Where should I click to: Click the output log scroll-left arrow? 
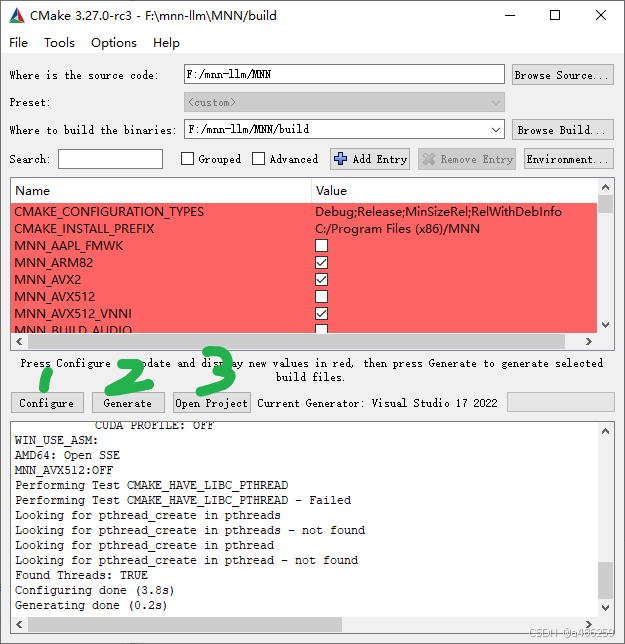click(19, 624)
